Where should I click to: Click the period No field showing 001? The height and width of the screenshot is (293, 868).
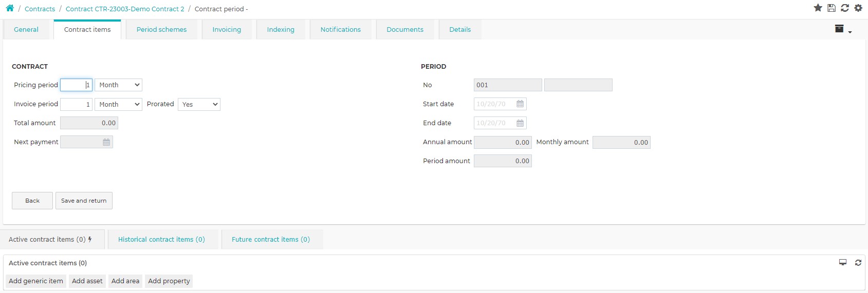click(508, 85)
